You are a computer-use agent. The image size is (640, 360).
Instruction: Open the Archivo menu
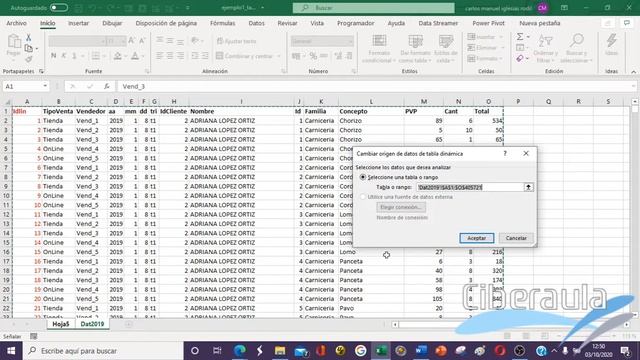16,23
